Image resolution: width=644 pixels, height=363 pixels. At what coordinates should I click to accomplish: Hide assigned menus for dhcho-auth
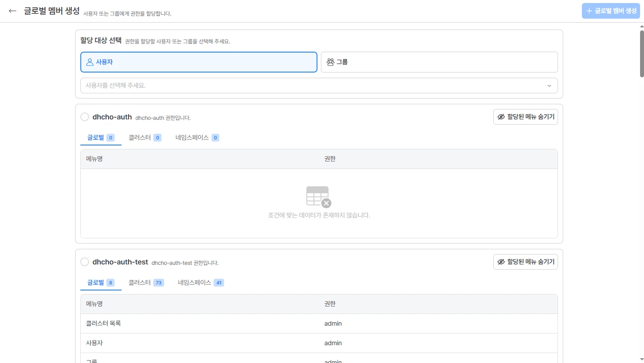[525, 117]
